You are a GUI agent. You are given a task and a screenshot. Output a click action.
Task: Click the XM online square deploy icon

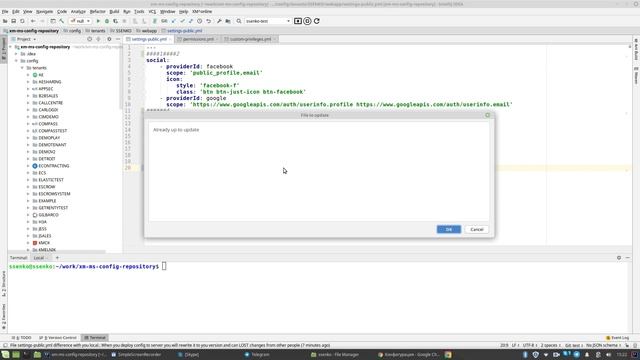click(298, 21)
